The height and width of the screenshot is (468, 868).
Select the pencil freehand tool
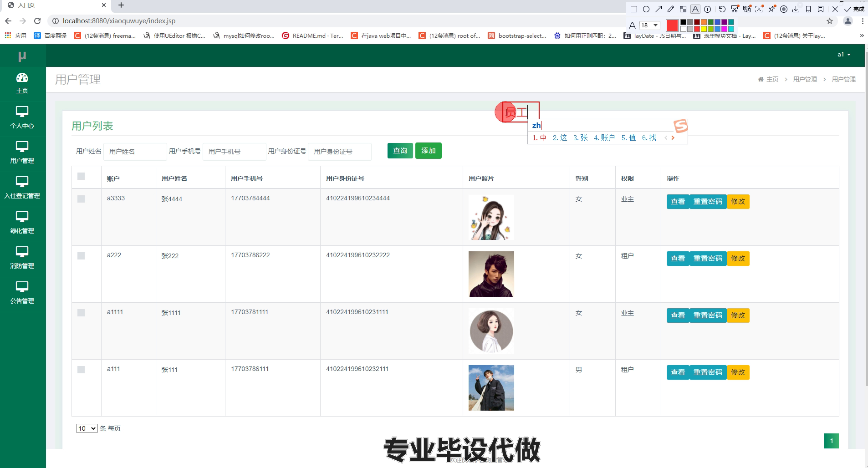click(x=671, y=9)
